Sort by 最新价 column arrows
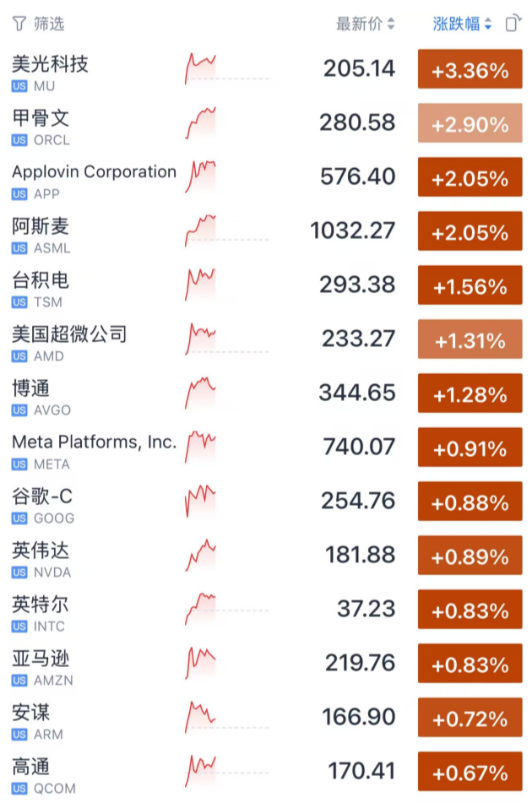Screen dimensions: 532x803 (x=391, y=24)
